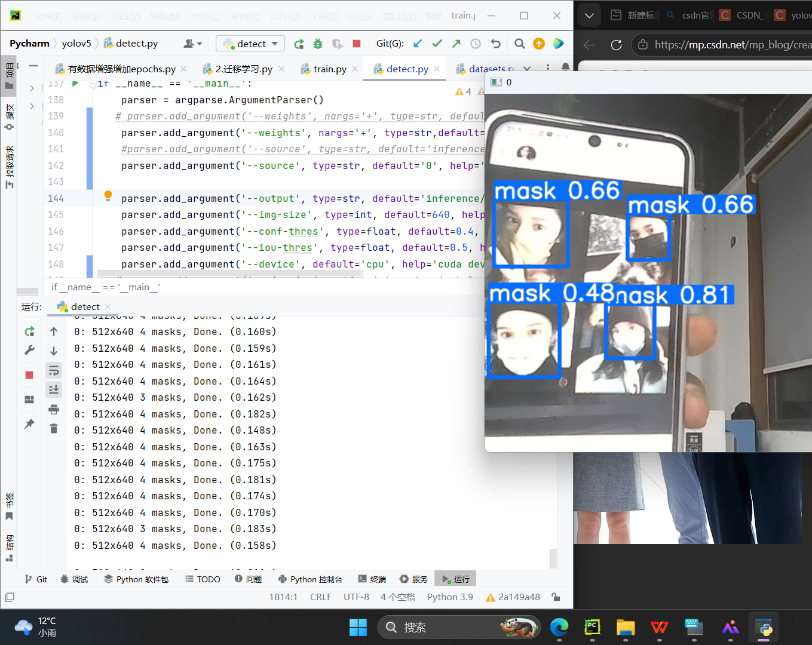Toggle soft-wrap in the Run console
Screen dimensions: 812x645
[54, 370]
